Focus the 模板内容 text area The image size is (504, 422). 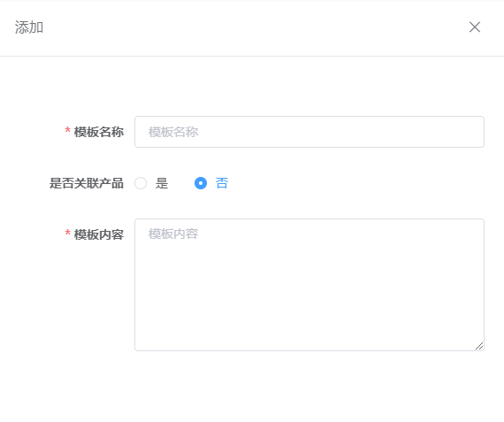[309, 285]
